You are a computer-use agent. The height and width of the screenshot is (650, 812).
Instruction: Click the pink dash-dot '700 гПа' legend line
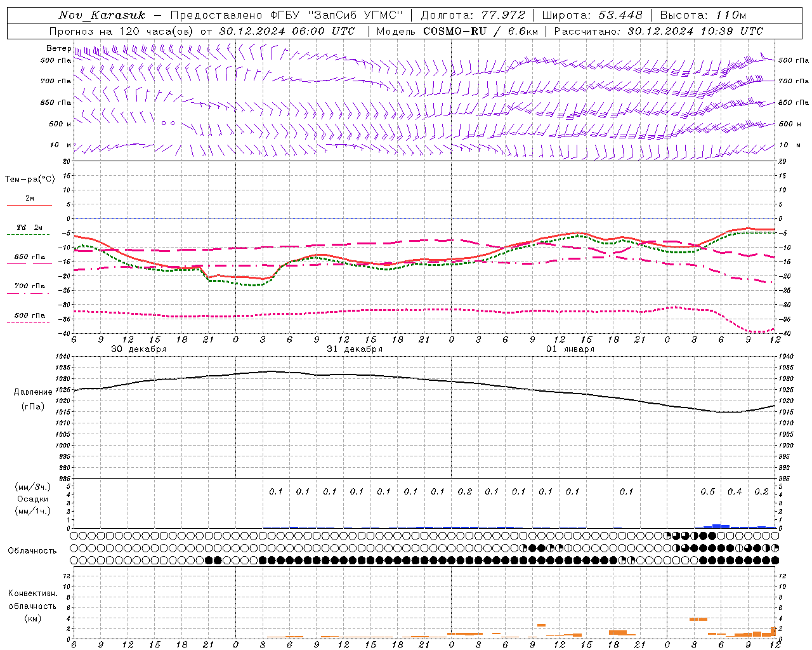click(28, 293)
